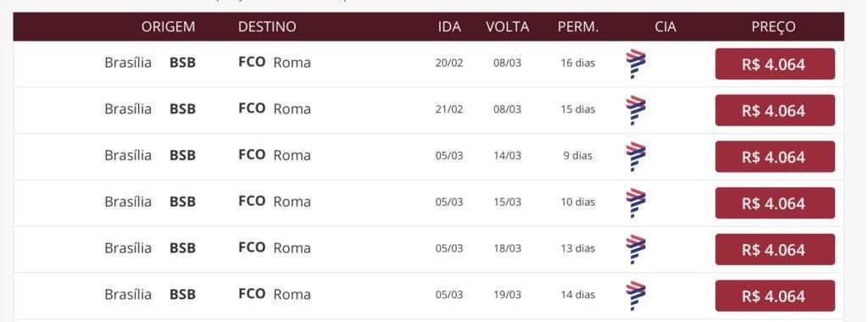Choose R$ 4.064 fare returning 15/03
This screenshot has width=868, height=322.
coord(775,203)
